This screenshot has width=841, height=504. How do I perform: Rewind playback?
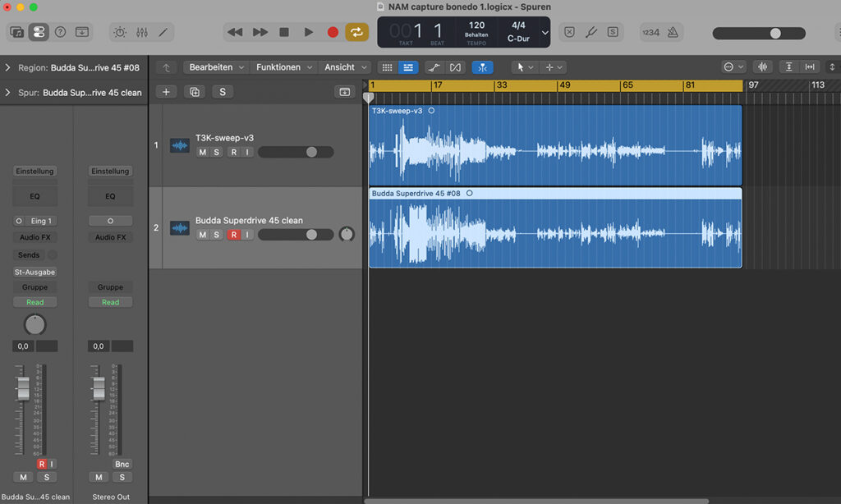(x=235, y=32)
